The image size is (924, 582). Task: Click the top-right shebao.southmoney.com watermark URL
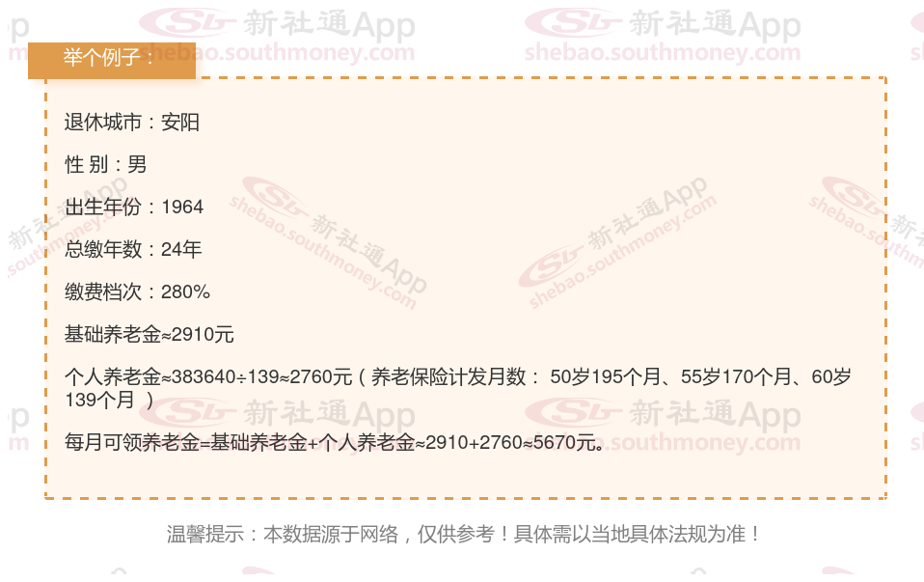coord(663,53)
